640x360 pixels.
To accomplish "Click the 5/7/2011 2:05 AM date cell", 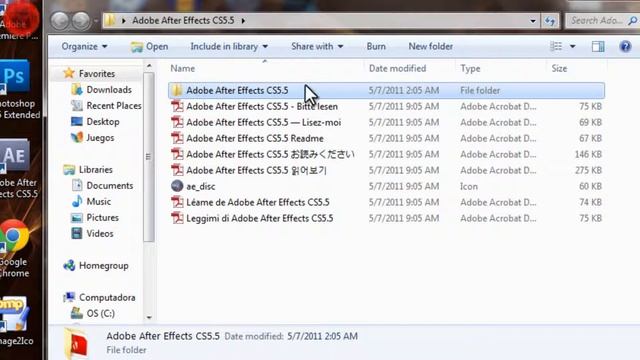I will (404, 91).
